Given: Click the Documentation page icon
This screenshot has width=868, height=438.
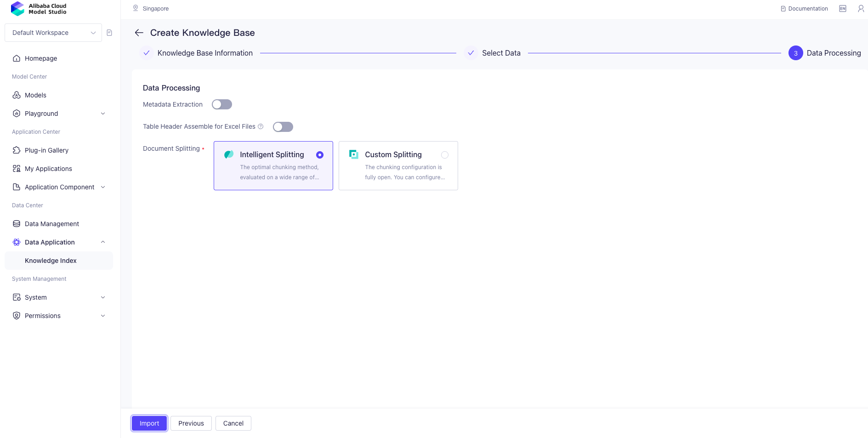Looking at the screenshot, I should coord(783,9).
